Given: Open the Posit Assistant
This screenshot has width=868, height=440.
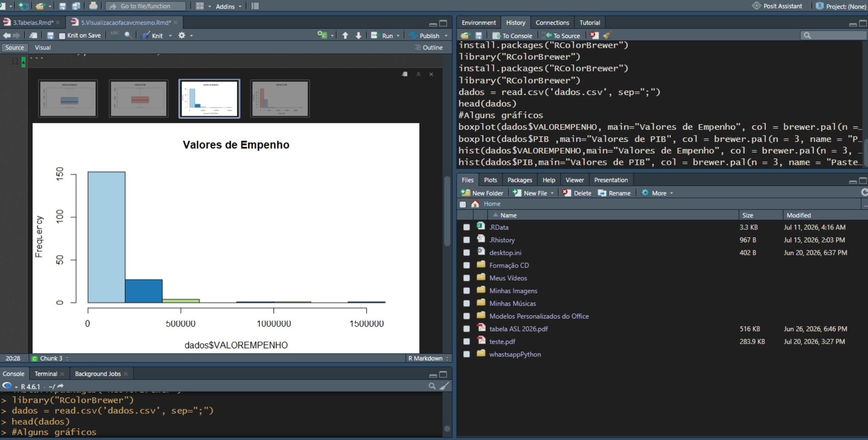Looking at the screenshot, I should coord(777,6).
